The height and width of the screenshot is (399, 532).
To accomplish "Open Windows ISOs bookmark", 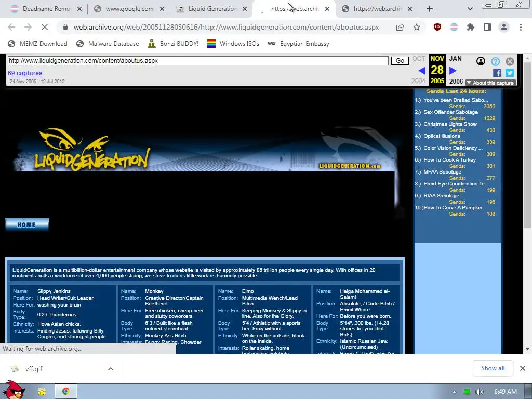I will pos(233,44).
